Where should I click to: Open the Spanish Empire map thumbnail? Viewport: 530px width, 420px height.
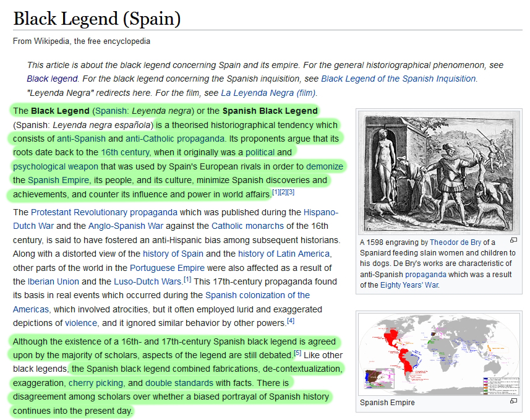tap(438, 354)
